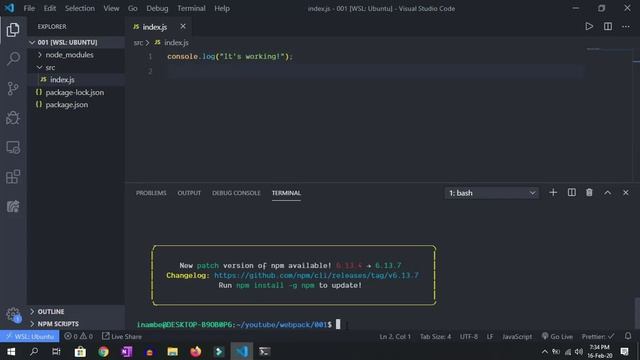Change indentation via Tab Size: 4
Image resolution: width=640 pixels, height=360 pixels.
[435, 336]
